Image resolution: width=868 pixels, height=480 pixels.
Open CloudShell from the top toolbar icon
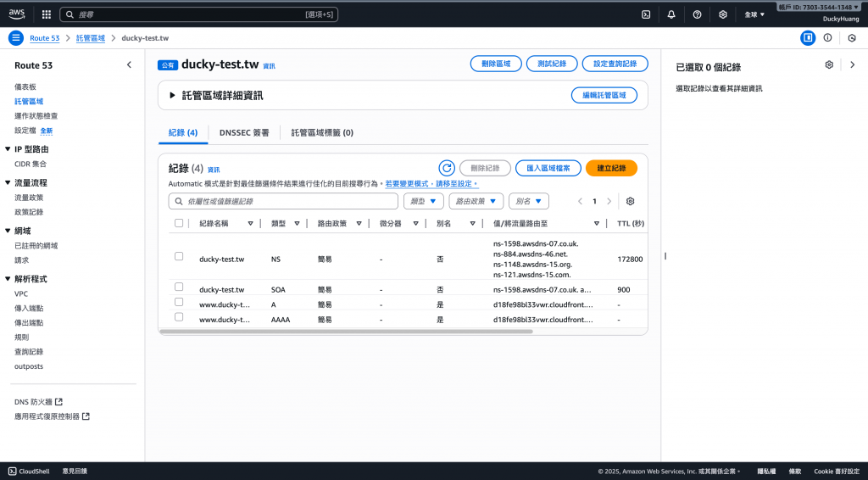click(x=646, y=15)
